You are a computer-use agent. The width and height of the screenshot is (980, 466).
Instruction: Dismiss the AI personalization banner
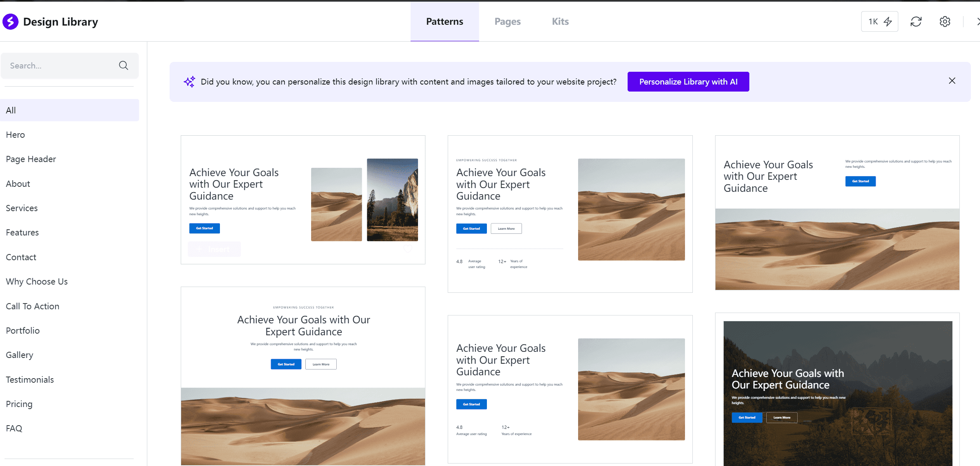952,81
